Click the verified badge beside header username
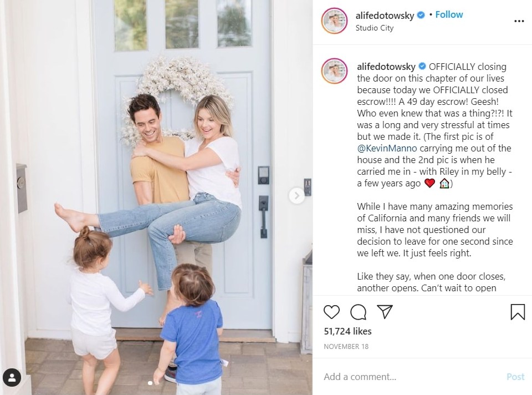The height and width of the screenshot is (395, 532). (x=421, y=15)
